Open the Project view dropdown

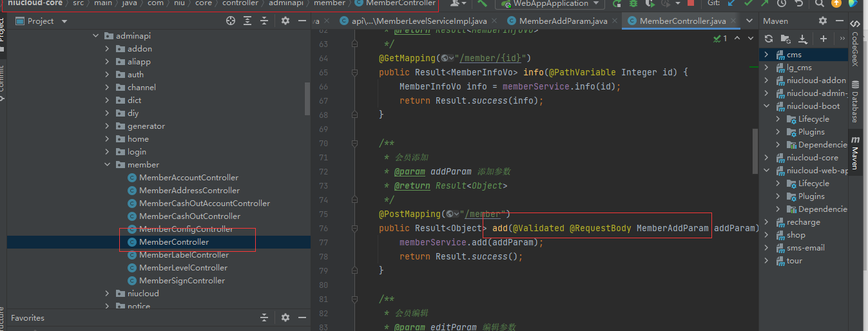click(x=64, y=21)
